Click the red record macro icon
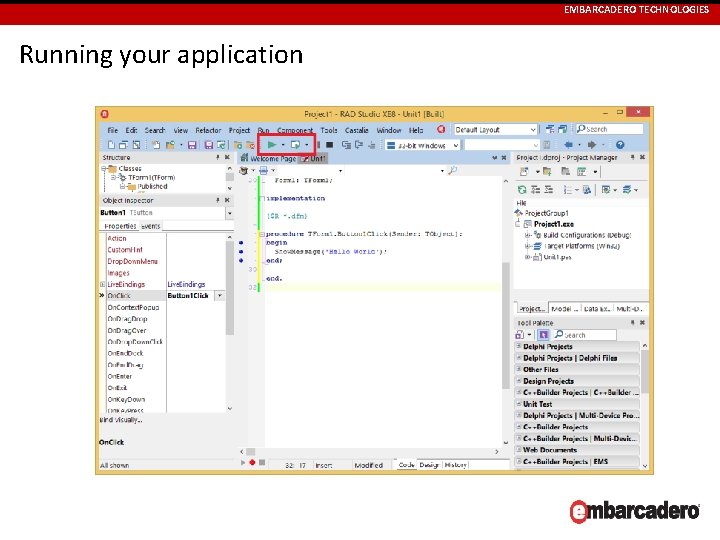The image size is (720, 540). (x=252, y=462)
